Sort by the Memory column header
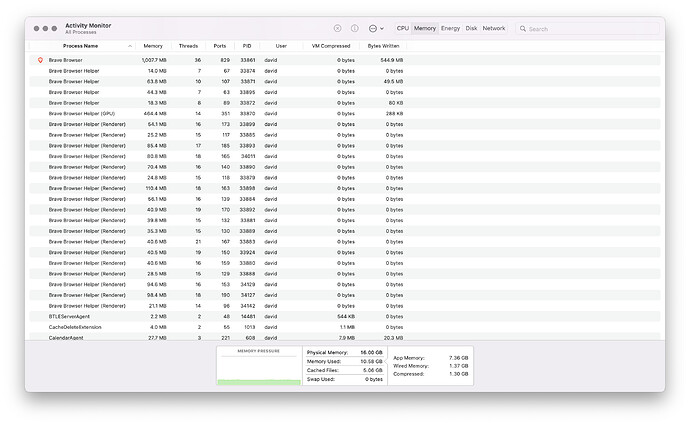The height and width of the screenshot is (424, 690). pyautogui.click(x=153, y=46)
